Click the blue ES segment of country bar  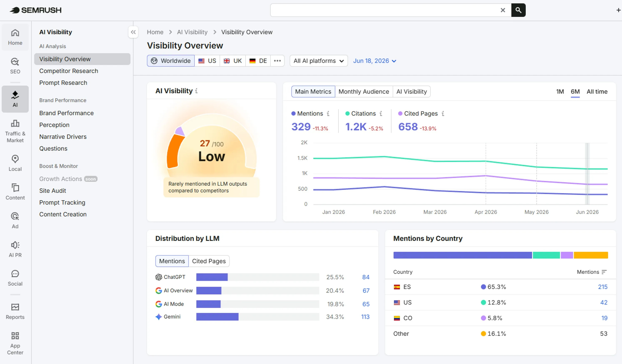pos(463,255)
